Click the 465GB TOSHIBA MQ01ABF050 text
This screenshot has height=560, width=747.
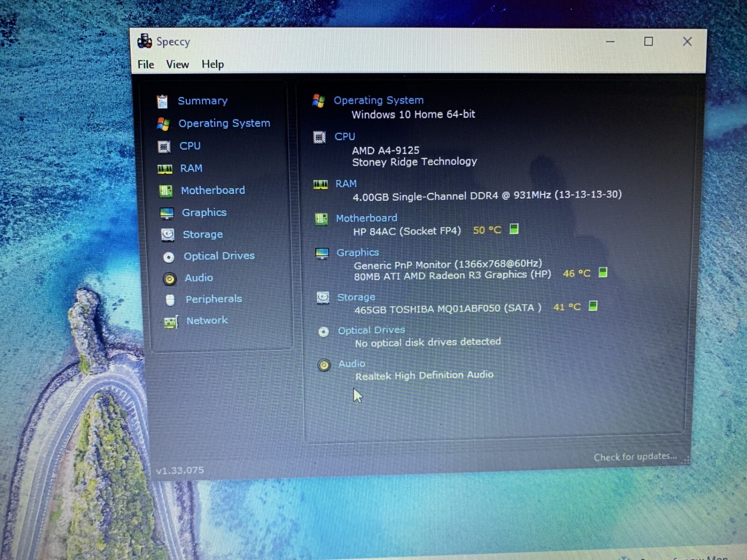point(448,309)
